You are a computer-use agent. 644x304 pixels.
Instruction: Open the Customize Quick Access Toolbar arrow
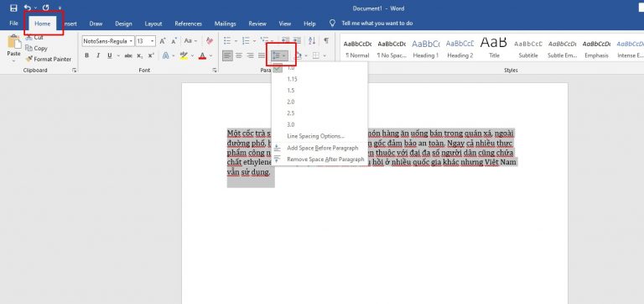60,8
